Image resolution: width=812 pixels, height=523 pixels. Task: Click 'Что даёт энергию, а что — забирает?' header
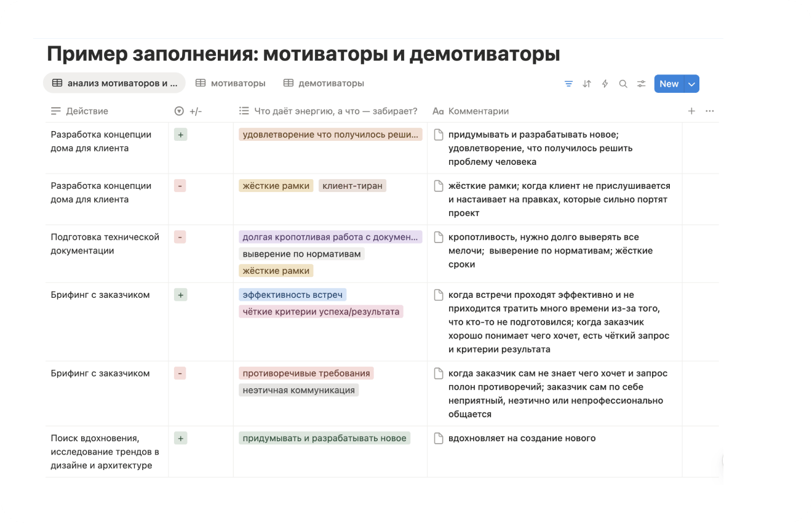pyautogui.click(x=328, y=111)
